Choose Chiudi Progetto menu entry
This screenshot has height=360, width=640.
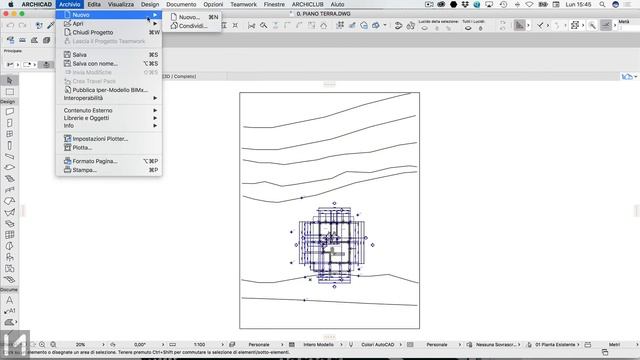(109, 32)
